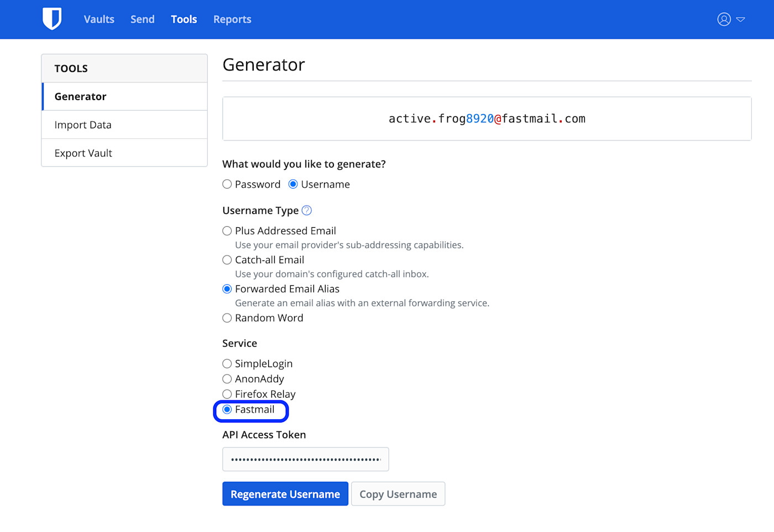The image size is (774, 532).
Task: Open the account profile icon
Action: tap(724, 19)
